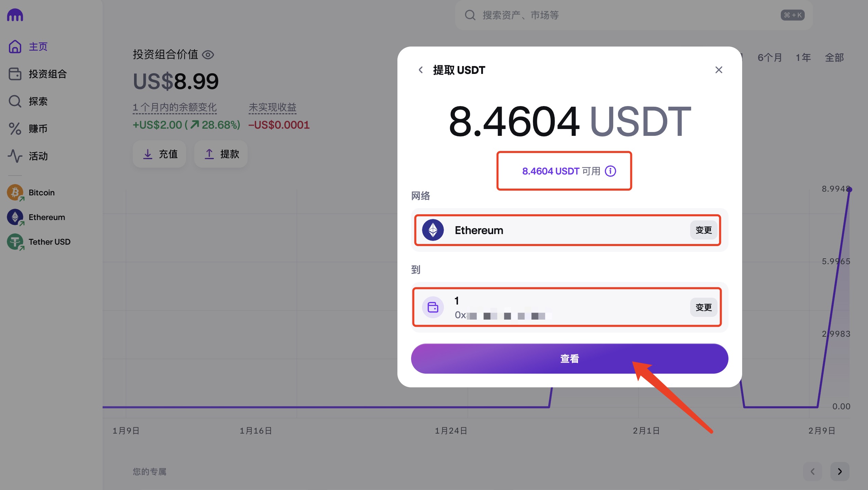This screenshot has height=490, width=868.
Task: Click the Kraken logo icon
Action: point(15,15)
